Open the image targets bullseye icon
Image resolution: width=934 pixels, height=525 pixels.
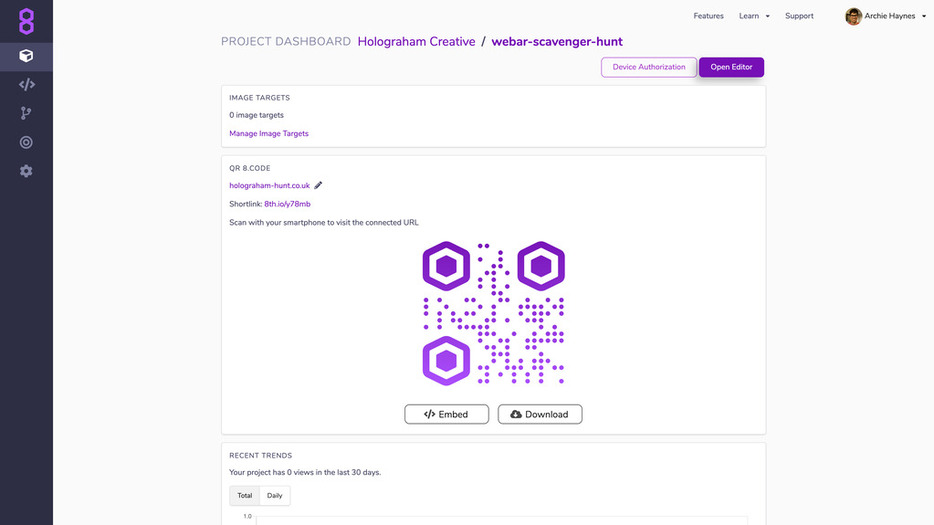point(26,142)
